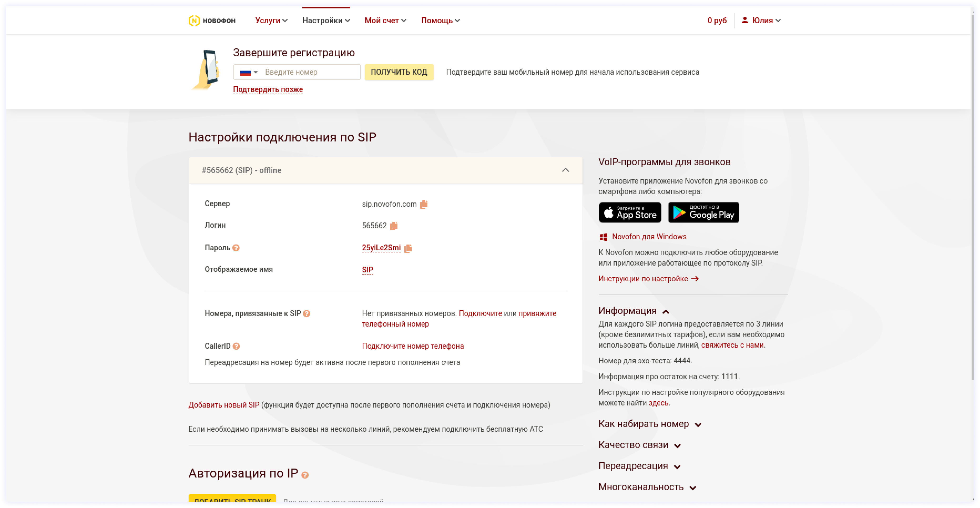Click the Windows logo icon

click(x=603, y=237)
